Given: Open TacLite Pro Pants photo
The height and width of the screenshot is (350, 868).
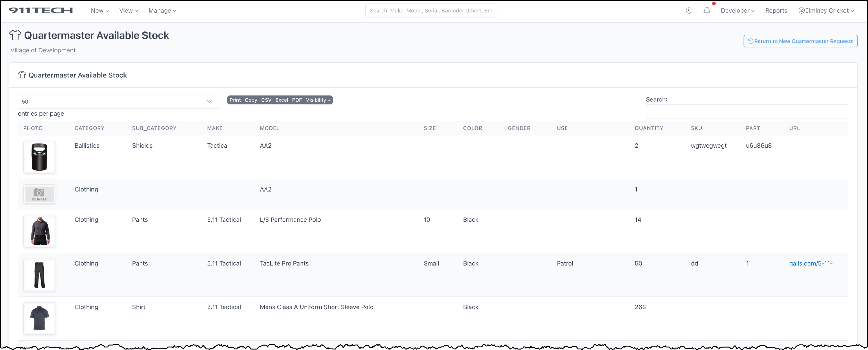Looking at the screenshot, I should 39,275.
